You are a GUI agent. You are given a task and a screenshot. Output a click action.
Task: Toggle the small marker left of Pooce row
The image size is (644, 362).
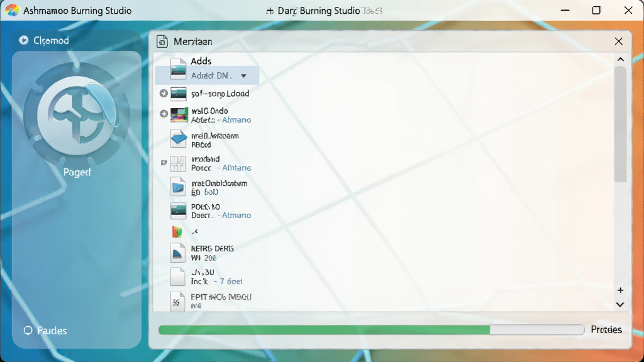coord(164,163)
